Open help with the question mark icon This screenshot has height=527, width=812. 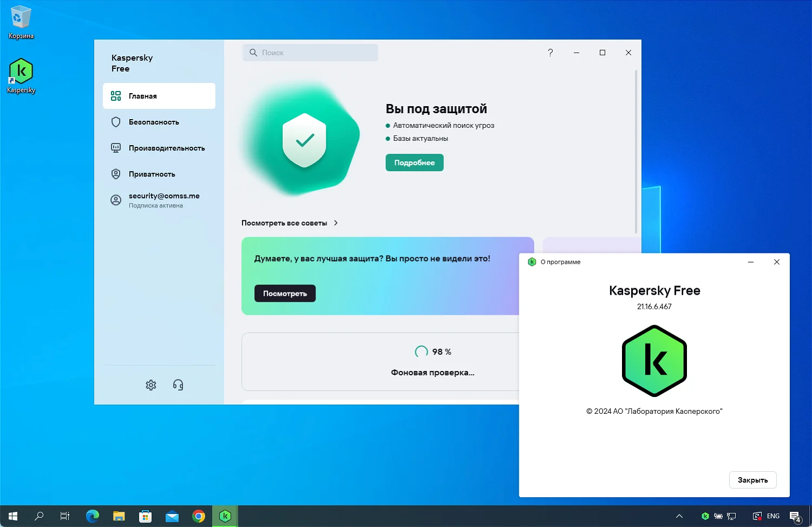[x=551, y=53]
